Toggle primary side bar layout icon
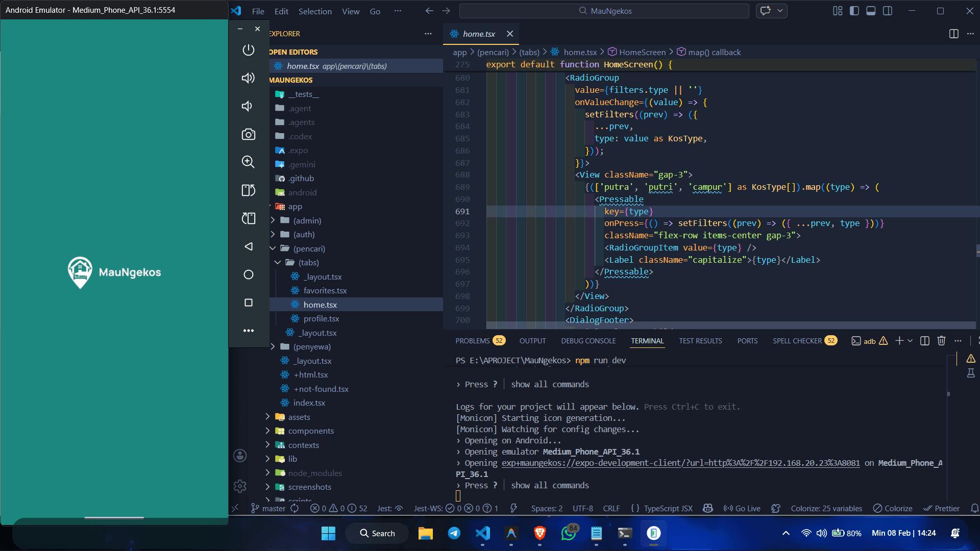Screen dimensions: 980x551 [x=854, y=11]
